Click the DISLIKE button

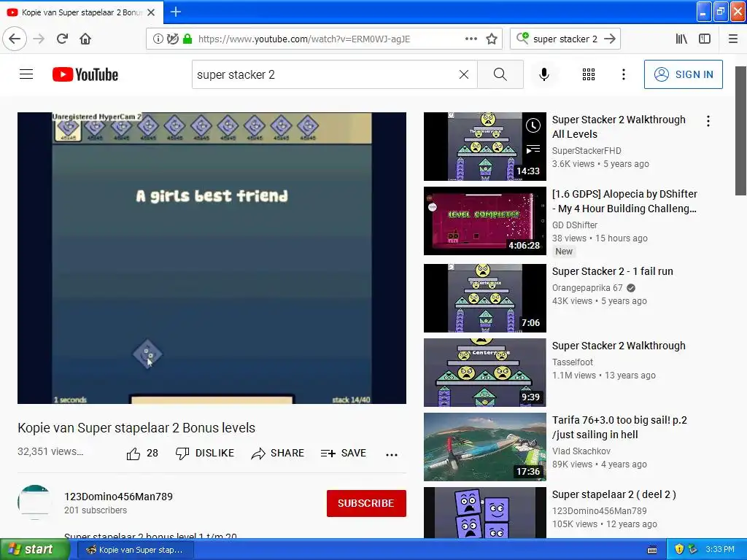[205, 454]
